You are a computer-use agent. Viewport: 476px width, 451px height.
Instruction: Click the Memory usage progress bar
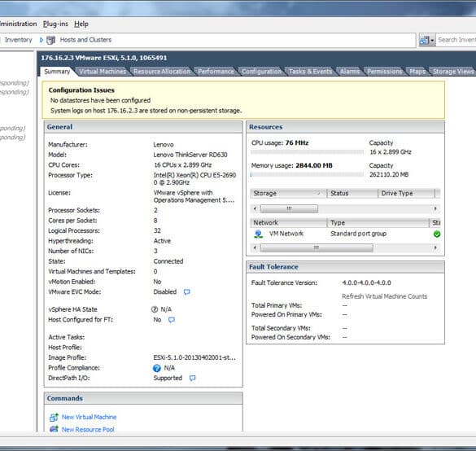click(x=308, y=174)
